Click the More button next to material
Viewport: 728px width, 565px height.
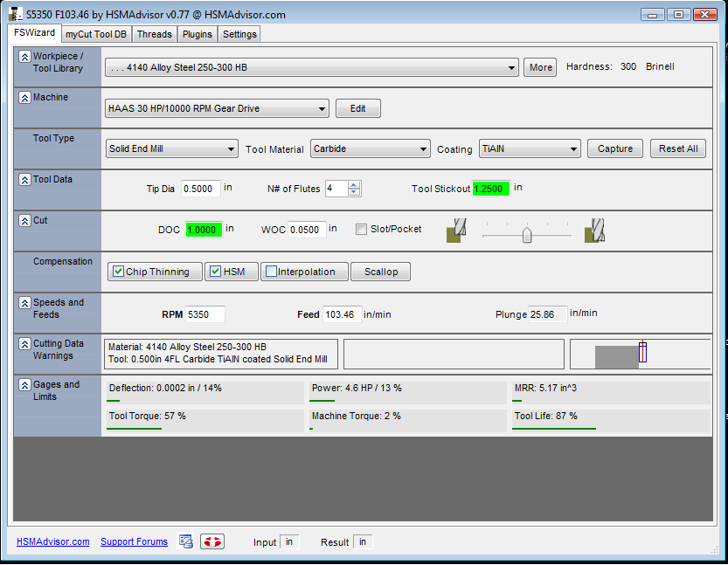540,68
